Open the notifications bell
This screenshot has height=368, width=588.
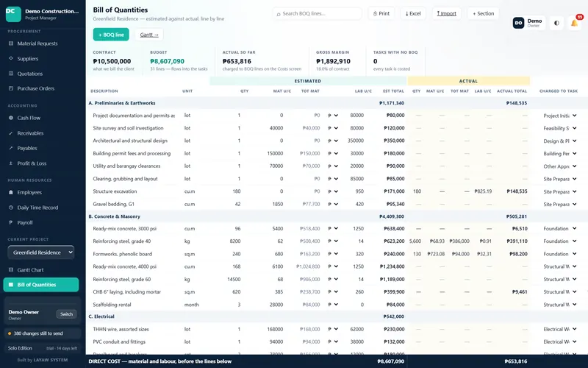pos(575,24)
